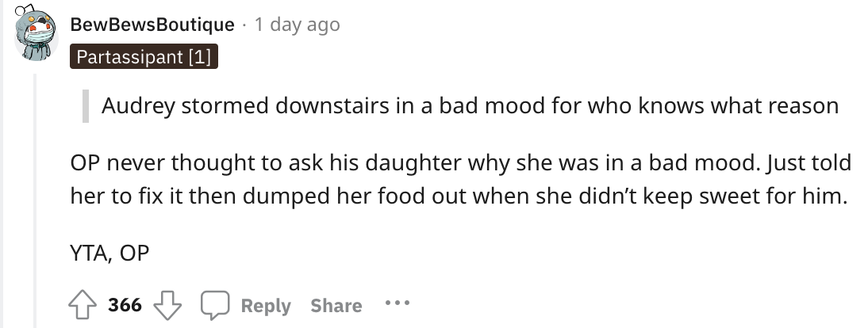The width and height of the screenshot is (868, 328).
Task: Downvote the comment with 366 points
Action: coord(167,305)
